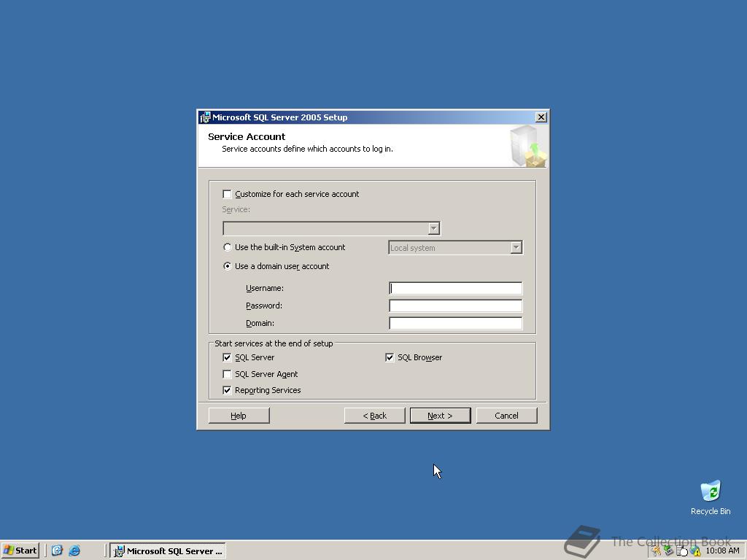Viewport: 747px width, 560px height.
Task: Click the setup icon in dialog title bar
Action: pos(205,117)
